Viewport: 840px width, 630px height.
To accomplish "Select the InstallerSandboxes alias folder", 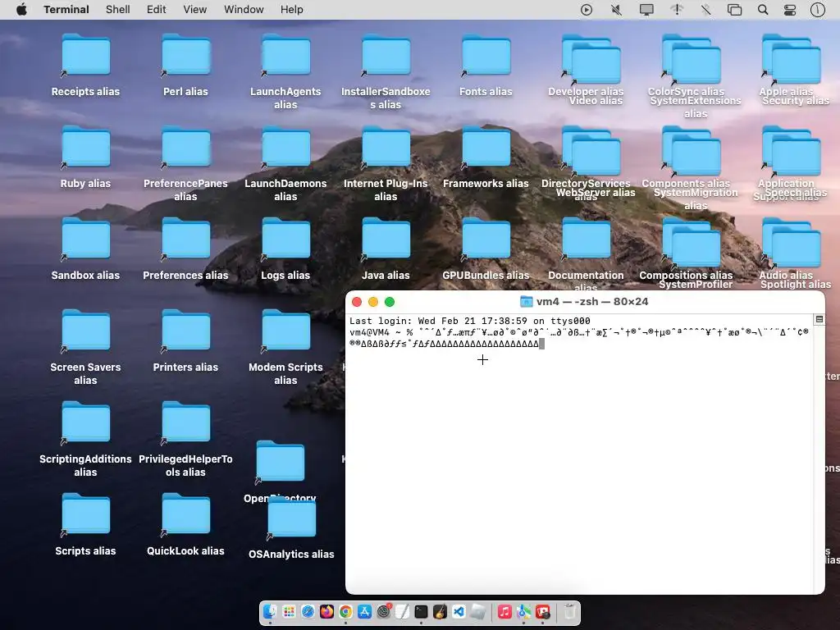I will (x=386, y=55).
